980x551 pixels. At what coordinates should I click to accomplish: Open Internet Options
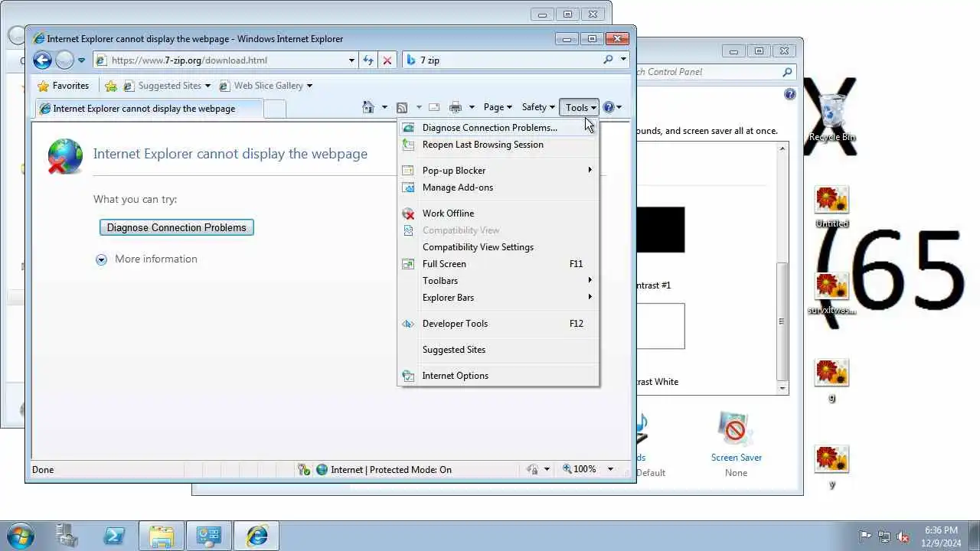pyautogui.click(x=498, y=376)
